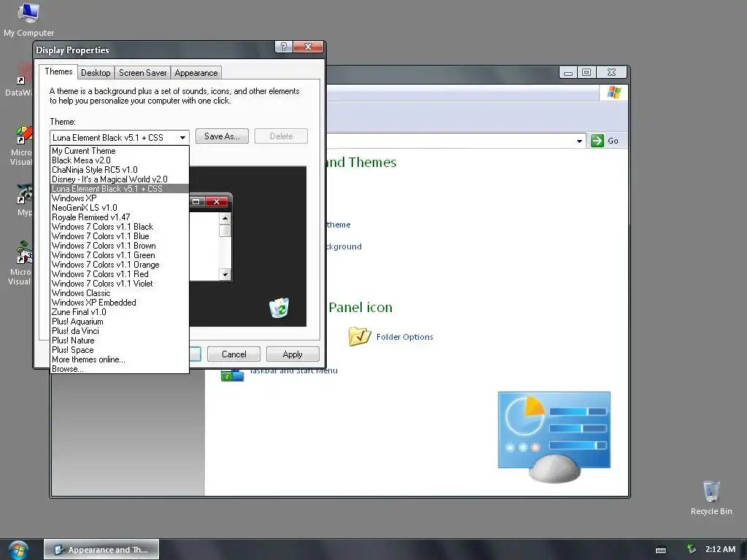
Task: Select Royale Remixed v1.47 theme
Action: click(120, 217)
